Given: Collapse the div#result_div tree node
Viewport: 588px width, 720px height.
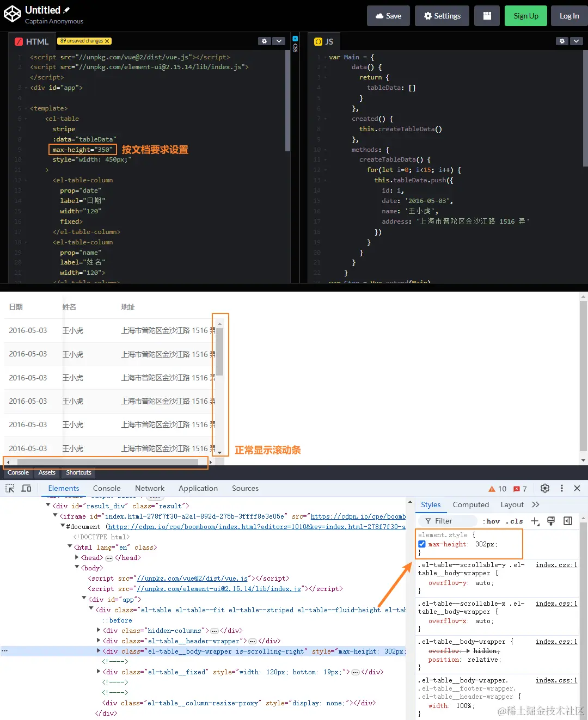Looking at the screenshot, I should point(48,506).
